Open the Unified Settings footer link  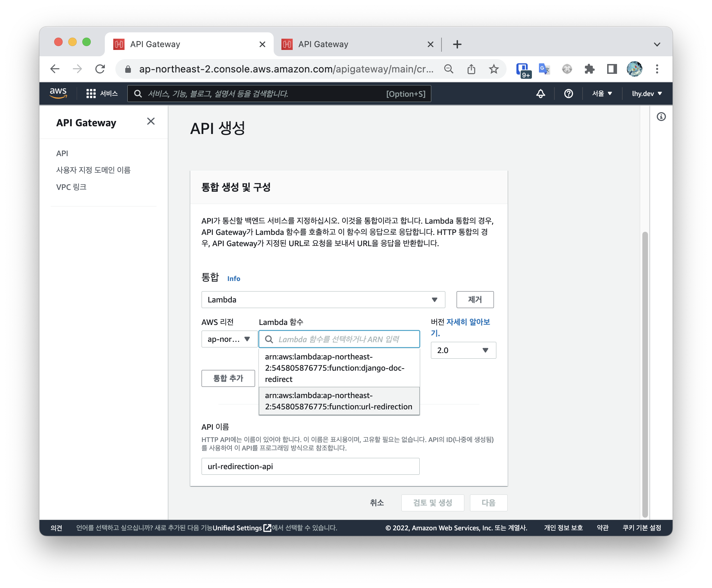coord(242,528)
